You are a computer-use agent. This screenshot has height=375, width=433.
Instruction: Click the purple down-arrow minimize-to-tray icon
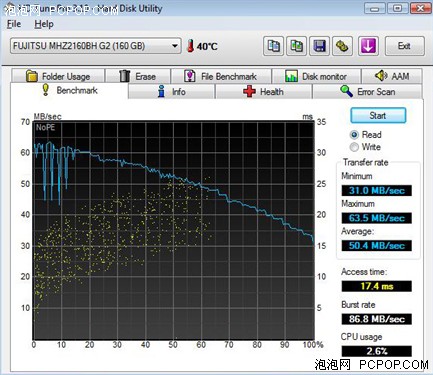(x=368, y=46)
